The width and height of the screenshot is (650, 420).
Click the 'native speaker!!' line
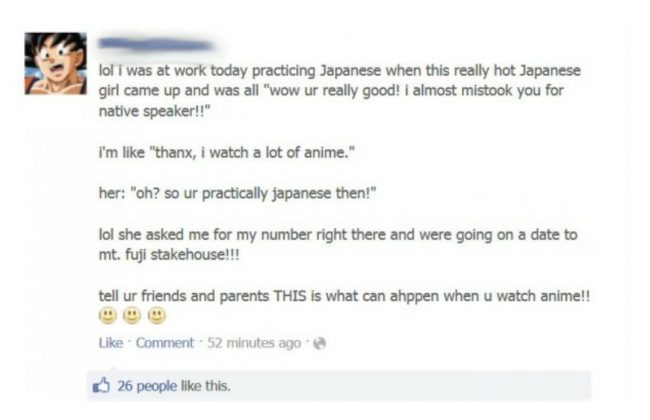(154, 111)
